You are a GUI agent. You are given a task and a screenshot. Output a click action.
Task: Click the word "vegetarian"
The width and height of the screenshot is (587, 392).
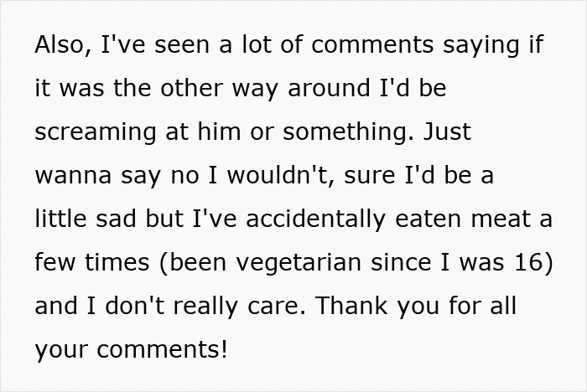299,263
